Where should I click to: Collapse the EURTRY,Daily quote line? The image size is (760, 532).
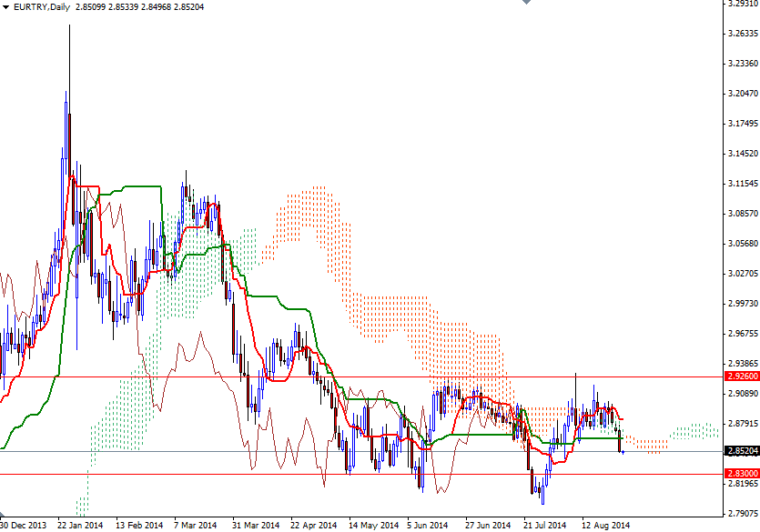pyautogui.click(x=7, y=7)
